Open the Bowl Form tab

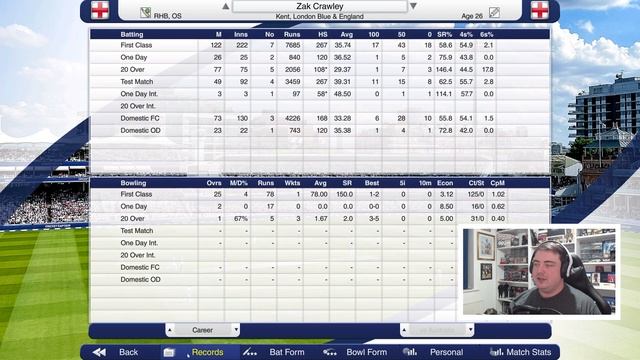366,352
